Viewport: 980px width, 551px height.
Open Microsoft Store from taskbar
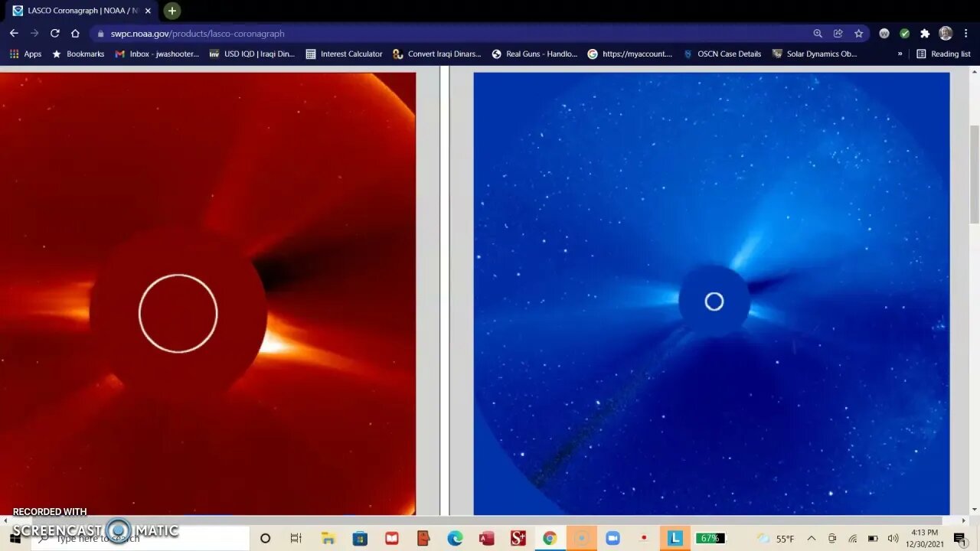[360, 538]
